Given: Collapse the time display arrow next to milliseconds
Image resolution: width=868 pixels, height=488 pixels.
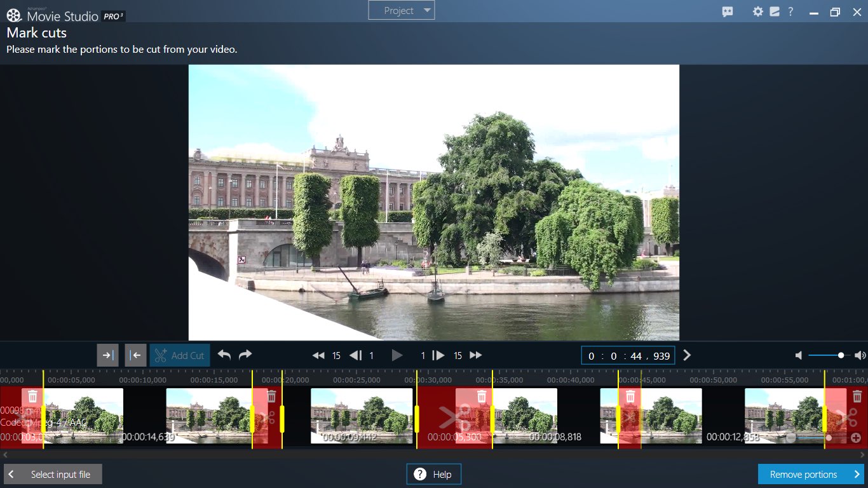Looking at the screenshot, I should [x=686, y=355].
